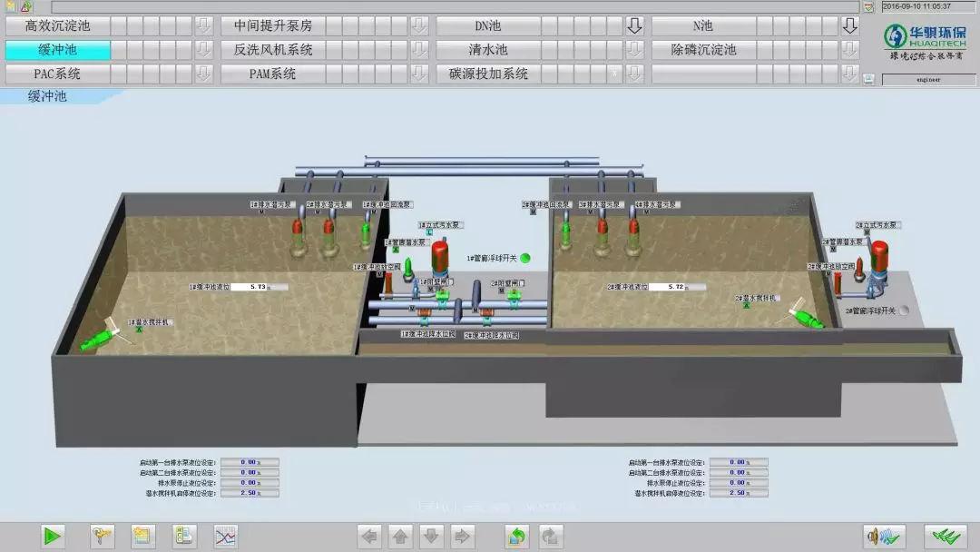The height and width of the screenshot is (552, 980).
Task: Switch to 高效沉淀池 screen
Action: pyautogui.click(x=57, y=25)
